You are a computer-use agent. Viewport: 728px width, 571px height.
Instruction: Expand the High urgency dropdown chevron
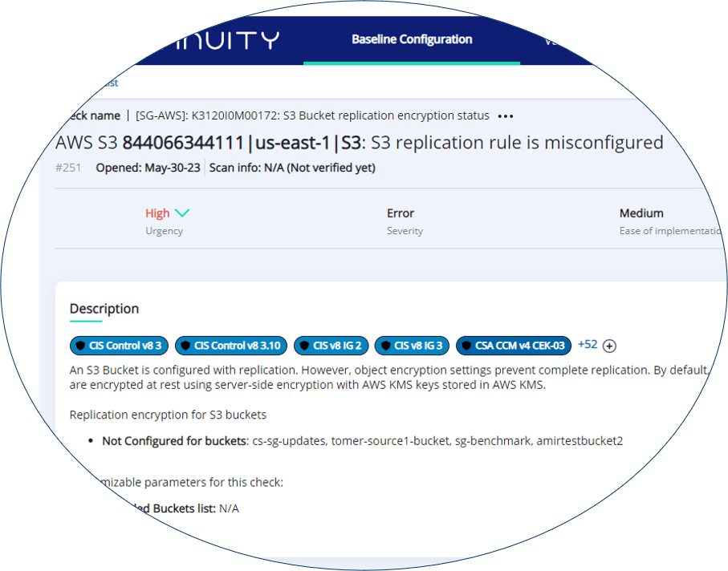(x=182, y=213)
